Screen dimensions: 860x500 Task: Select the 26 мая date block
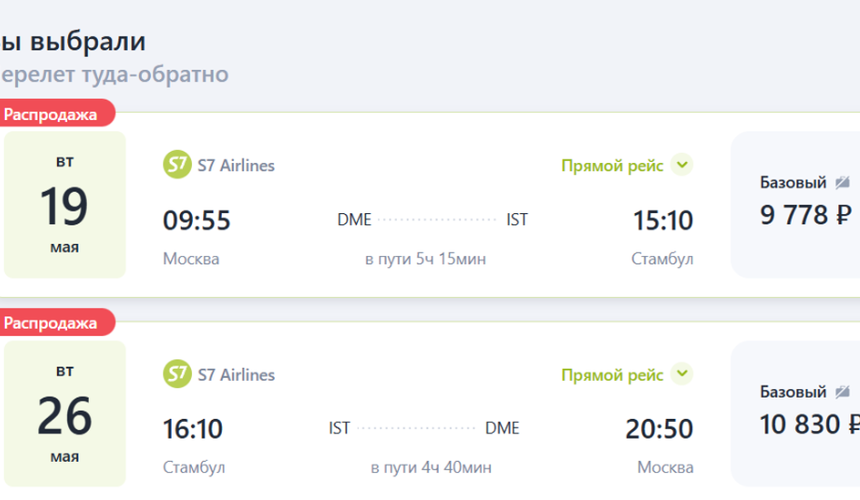(65, 414)
